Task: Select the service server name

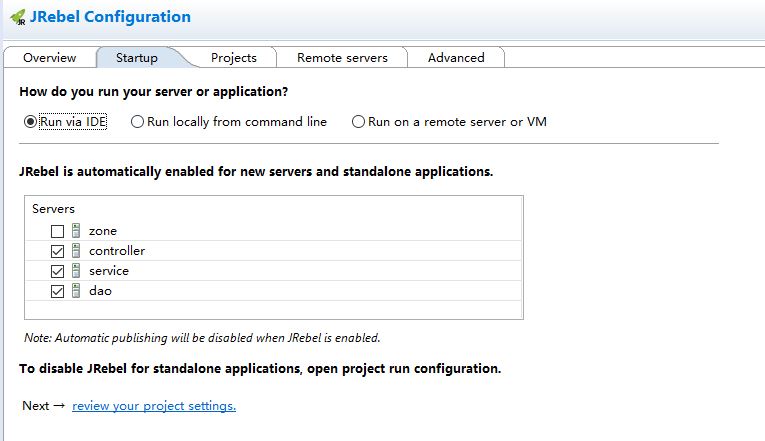Action: coord(109,271)
